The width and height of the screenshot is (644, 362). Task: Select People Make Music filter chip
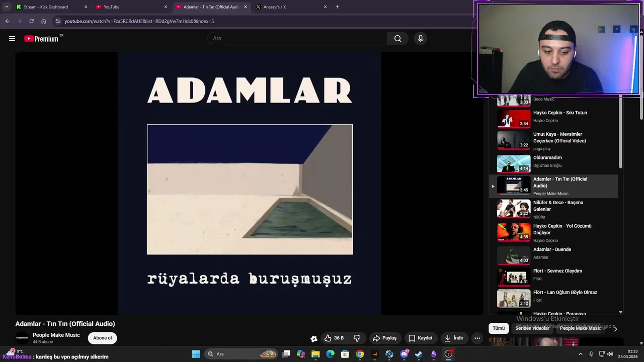tap(580, 328)
